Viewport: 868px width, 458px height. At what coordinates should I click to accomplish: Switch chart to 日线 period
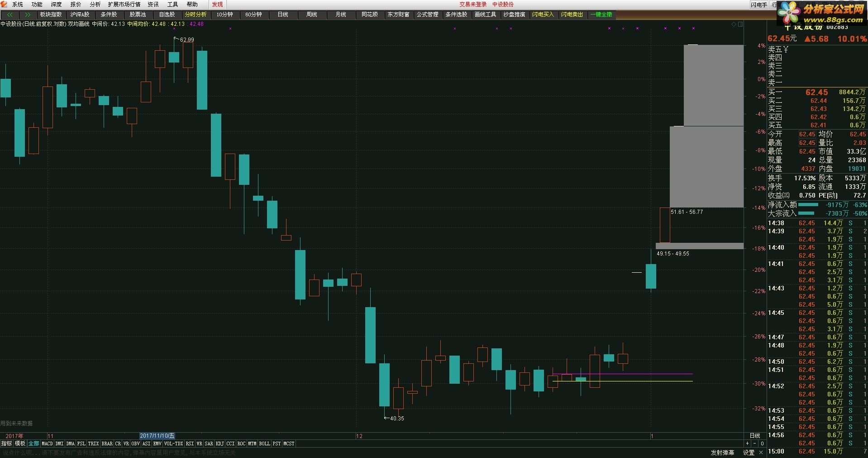pyautogui.click(x=282, y=14)
